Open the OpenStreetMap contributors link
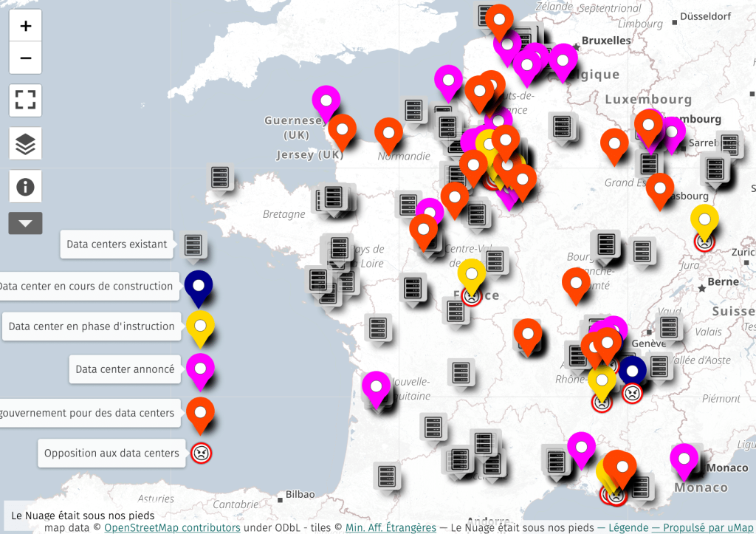The width and height of the screenshot is (756, 534). pyautogui.click(x=172, y=527)
